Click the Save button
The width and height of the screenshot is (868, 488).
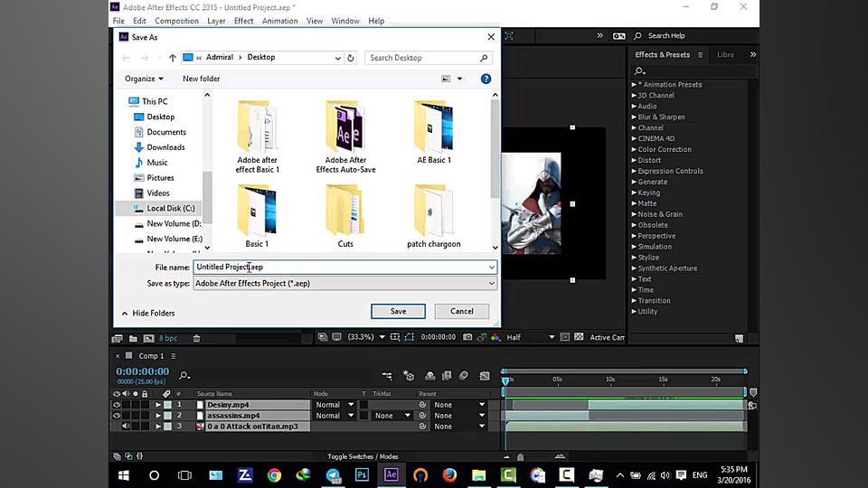coord(398,311)
